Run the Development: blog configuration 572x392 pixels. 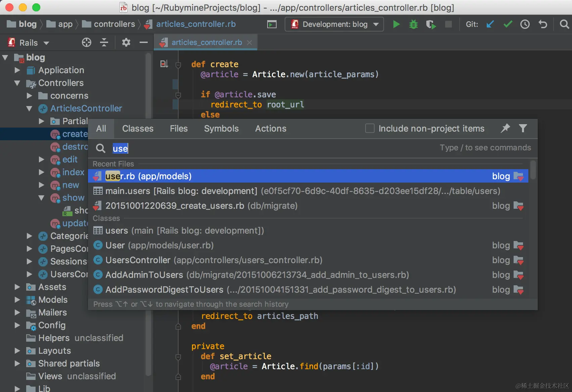pyautogui.click(x=396, y=24)
